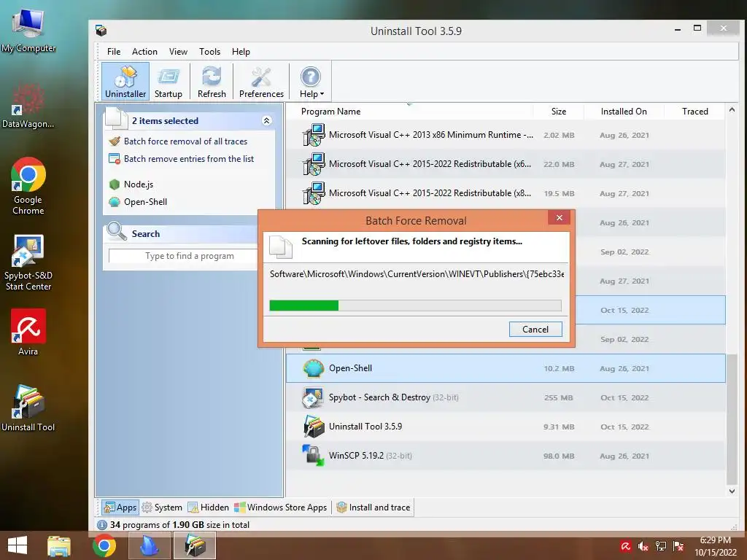Open the taskbar clock showing 6:29 PM
Screen dimensions: 747x560
coord(715,546)
